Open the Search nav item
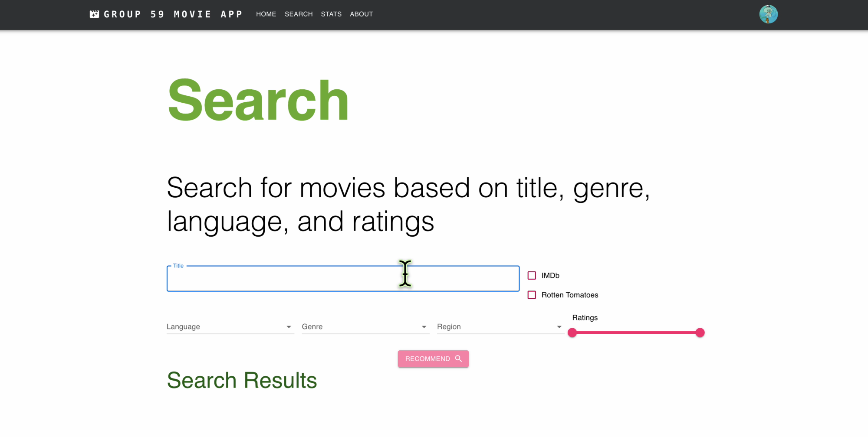Image resolution: width=868 pixels, height=437 pixels. (299, 14)
